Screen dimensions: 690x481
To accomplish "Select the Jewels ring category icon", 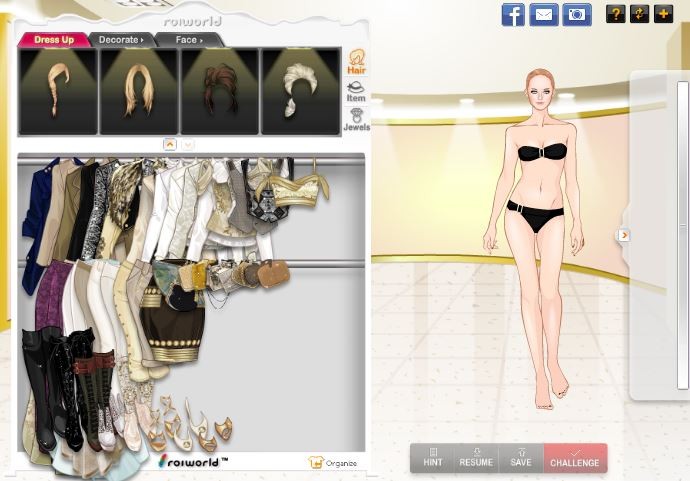I will pos(356,120).
